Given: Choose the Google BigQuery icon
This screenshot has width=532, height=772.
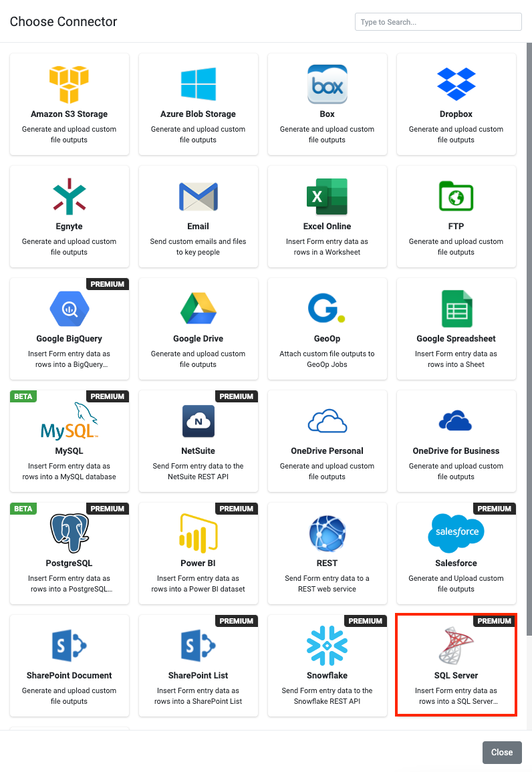Looking at the screenshot, I should pos(70,309).
